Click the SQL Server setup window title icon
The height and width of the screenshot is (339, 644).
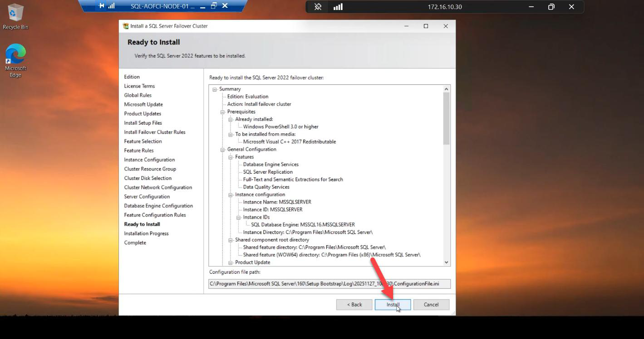tap(126, 26)
